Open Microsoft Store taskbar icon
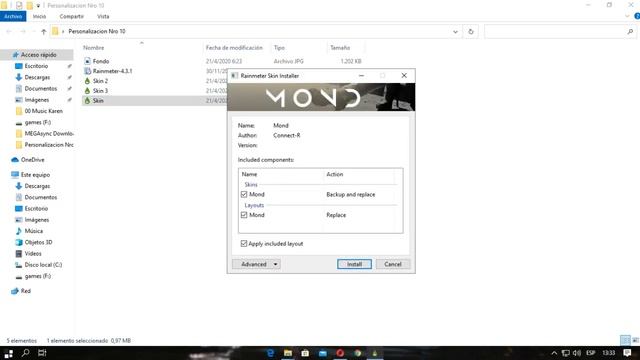640x360 pixels. pyautogui.click(x=305, y=353)
